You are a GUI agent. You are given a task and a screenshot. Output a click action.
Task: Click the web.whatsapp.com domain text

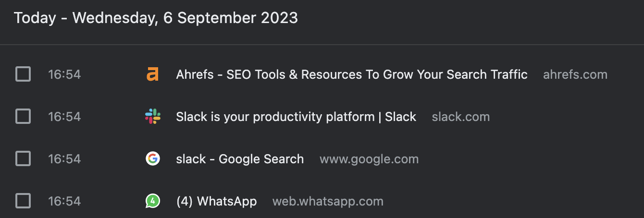328,201
